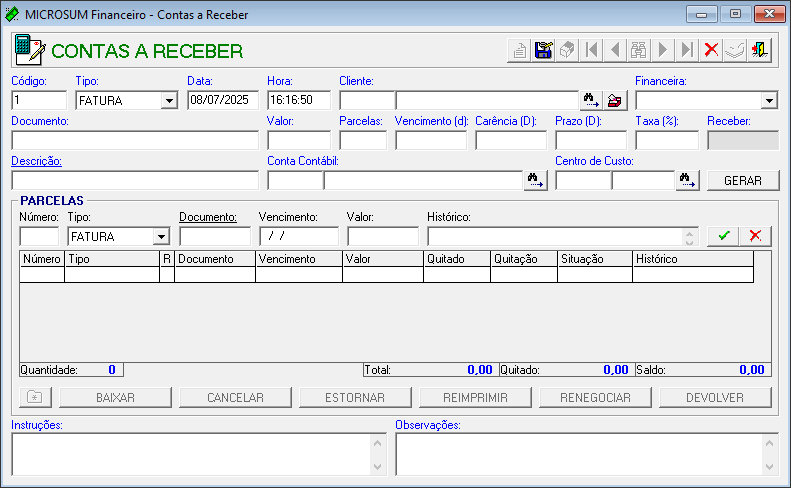Click red icon next to Cliente search
Viewport: 791px width, 488px height.
tap(615, 100)
